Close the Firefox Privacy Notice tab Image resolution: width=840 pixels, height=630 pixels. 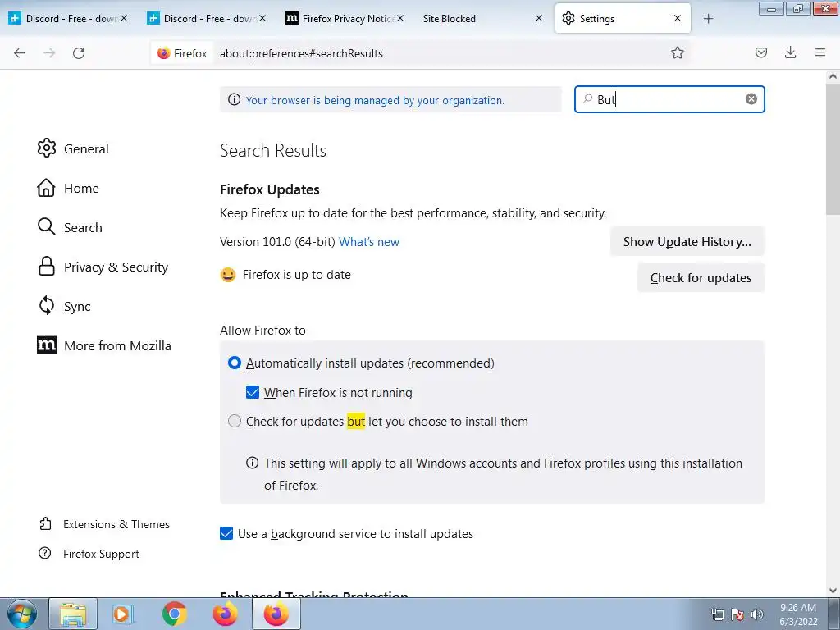point(400,18)
